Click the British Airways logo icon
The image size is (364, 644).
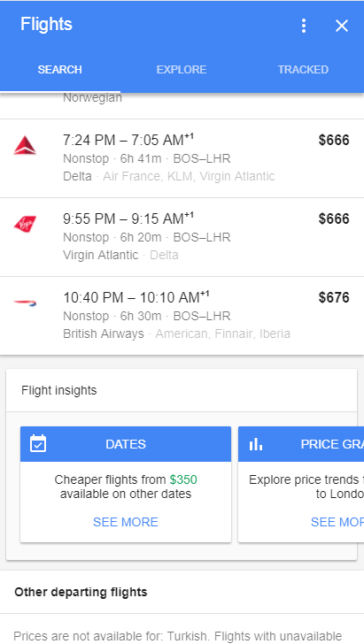coord(25,303)
